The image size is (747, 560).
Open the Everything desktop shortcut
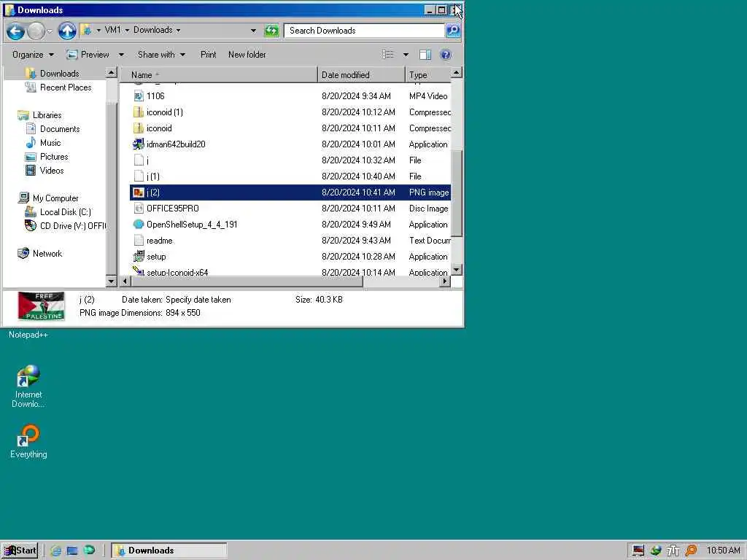28,441
